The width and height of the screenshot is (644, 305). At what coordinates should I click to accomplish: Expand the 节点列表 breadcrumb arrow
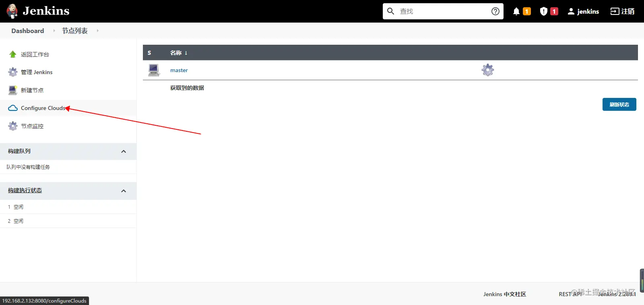[x=97, y=31]
